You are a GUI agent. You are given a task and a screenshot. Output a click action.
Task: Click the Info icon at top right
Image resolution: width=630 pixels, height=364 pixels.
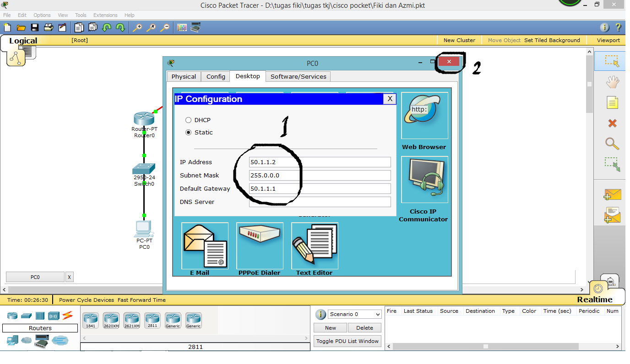tap(605, 27)
